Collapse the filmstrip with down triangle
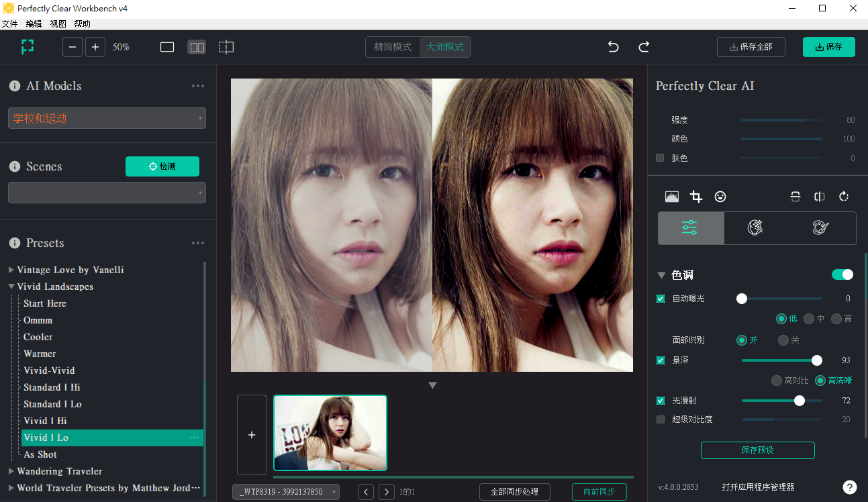This screenshot has width=868, height=502. click(432, 385)
